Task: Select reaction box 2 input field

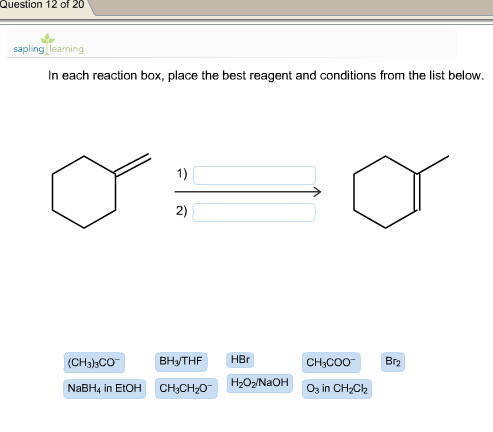Action: (x=254, y=212)
